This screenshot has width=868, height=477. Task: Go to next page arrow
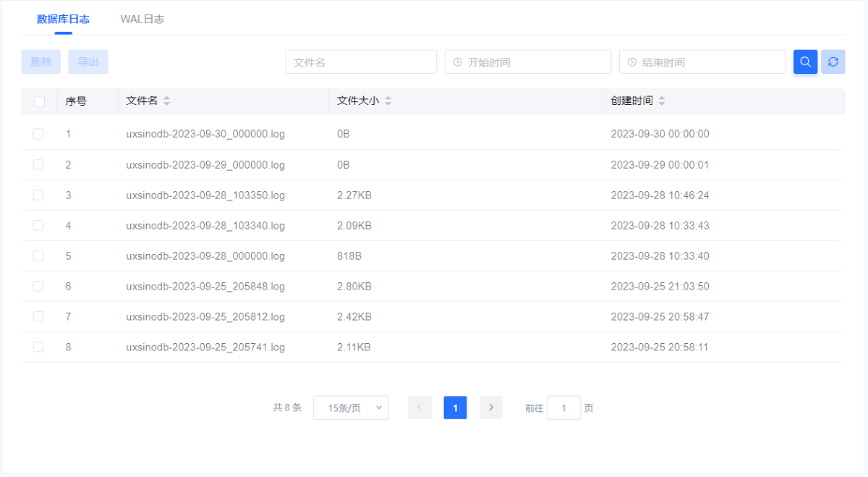coord(491,408)
